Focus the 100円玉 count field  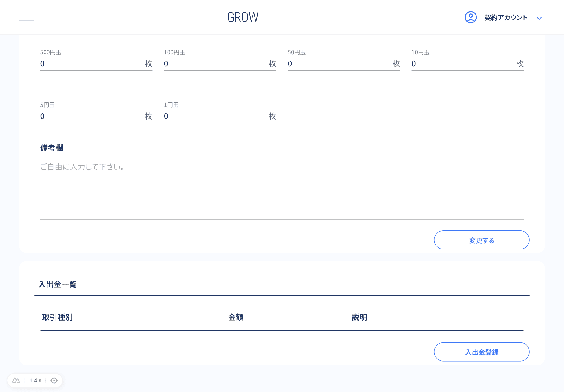[x=215, y=64]
